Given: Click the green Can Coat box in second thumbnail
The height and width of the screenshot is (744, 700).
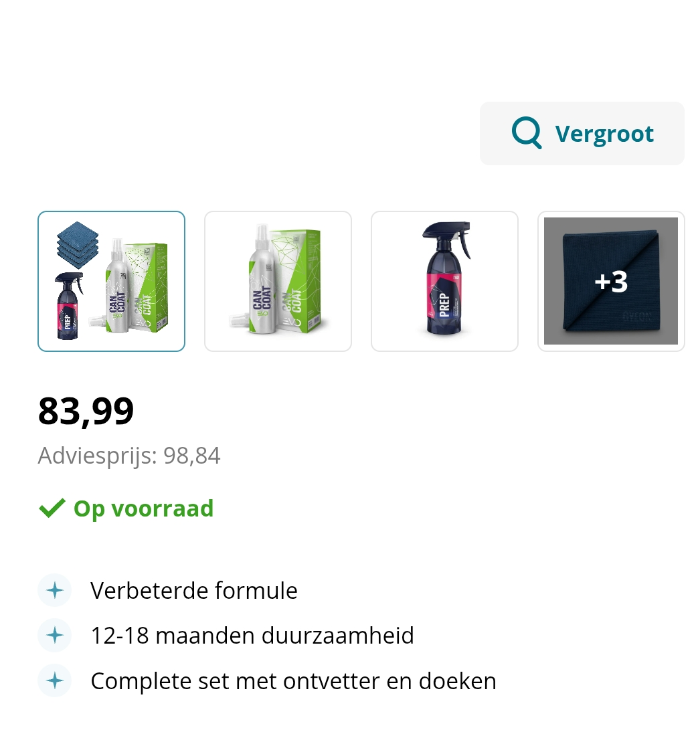Looking at the screenshot, I should [x=298, y=279].
